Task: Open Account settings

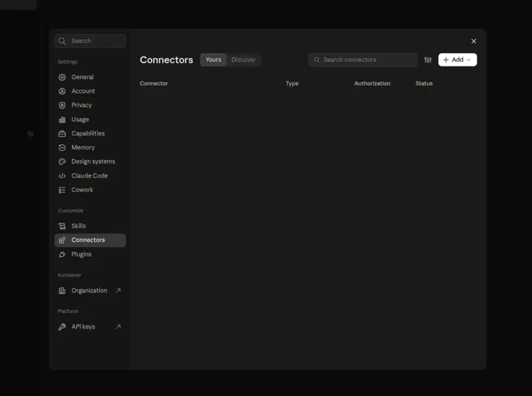Action: pyautogui.click(x=90, y=91)
